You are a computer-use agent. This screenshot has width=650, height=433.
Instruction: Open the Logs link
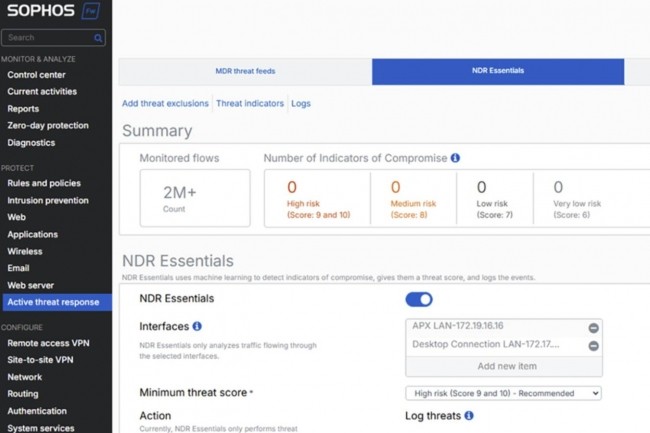pyautogui.click(x=301, y=103)
